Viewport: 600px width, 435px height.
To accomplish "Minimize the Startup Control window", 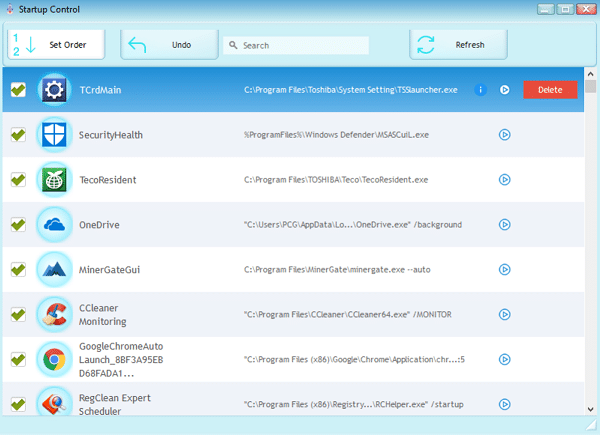I will (546, 9).
